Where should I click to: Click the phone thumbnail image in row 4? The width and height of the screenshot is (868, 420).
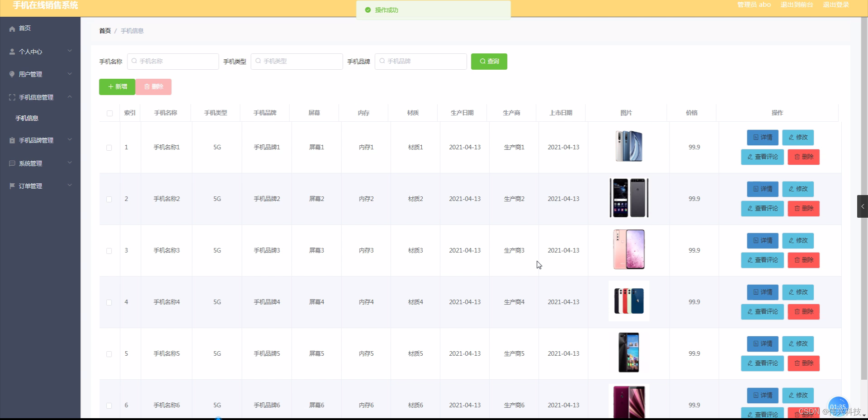(629, 301)
